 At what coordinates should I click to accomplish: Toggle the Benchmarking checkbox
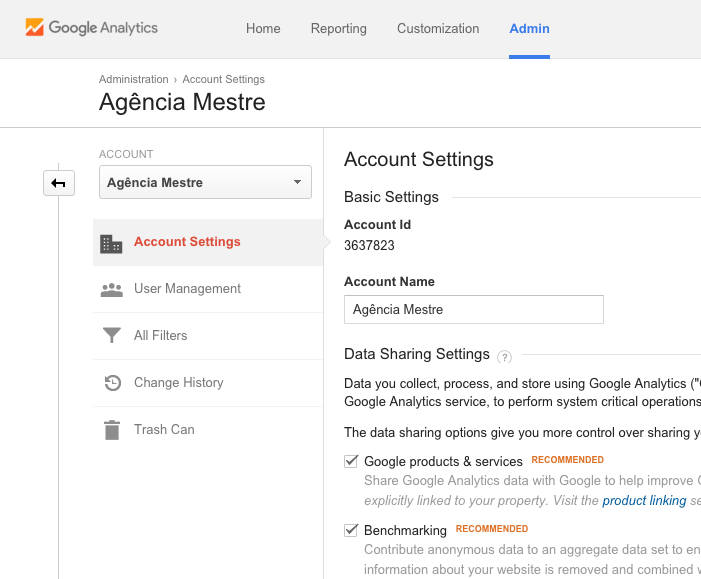[x=351, y=530]
